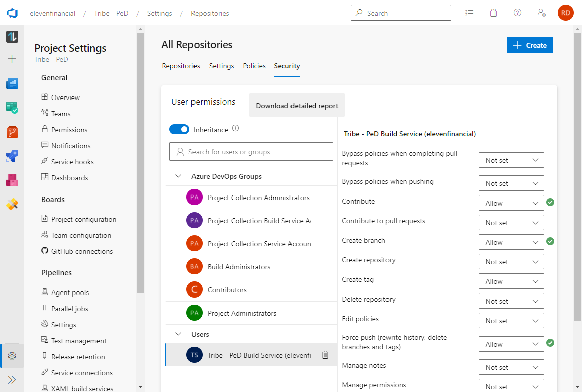The width and height of the screenshot is (582, 392).
Task: Open the Help question mark icon
Action: pyautogui.click(x=517, y=13)
